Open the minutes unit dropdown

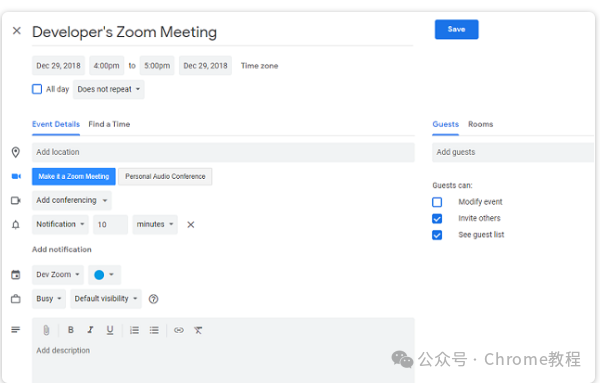[x=155, y=225]
